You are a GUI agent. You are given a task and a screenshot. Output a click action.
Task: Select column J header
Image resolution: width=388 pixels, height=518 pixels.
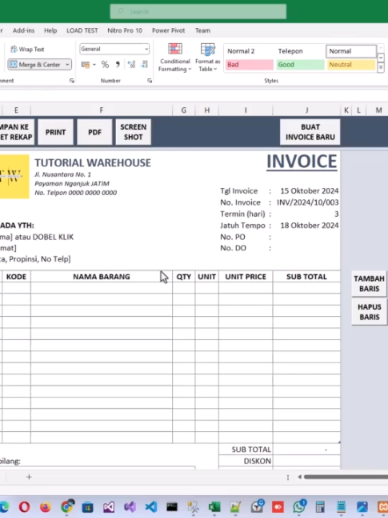[x=307, y=110]
